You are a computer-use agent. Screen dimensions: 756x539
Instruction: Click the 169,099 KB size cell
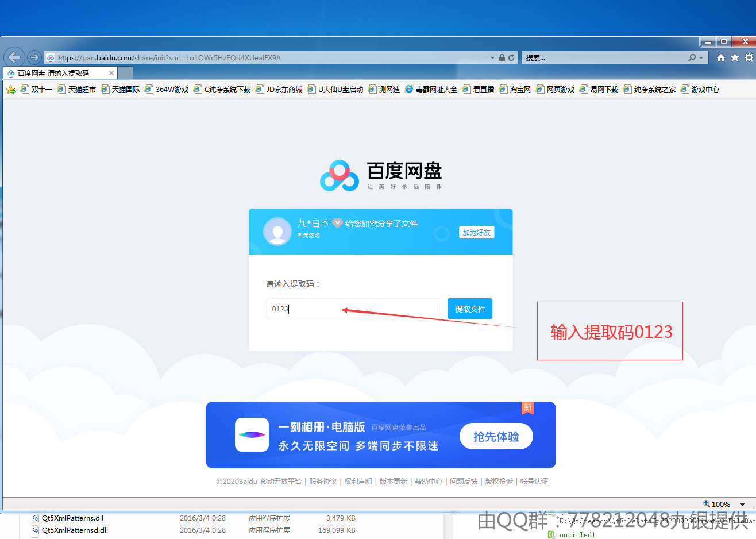337,530
